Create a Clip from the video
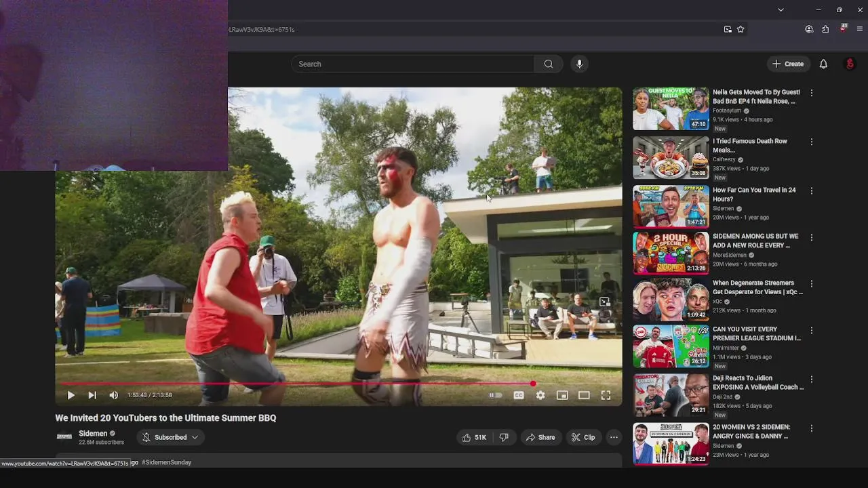Viewport: 868px width, 488px height. click(583, 437)
